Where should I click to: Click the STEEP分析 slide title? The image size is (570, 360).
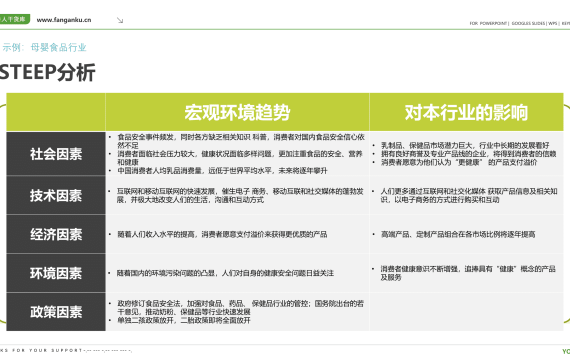click(x=48, y=72)
